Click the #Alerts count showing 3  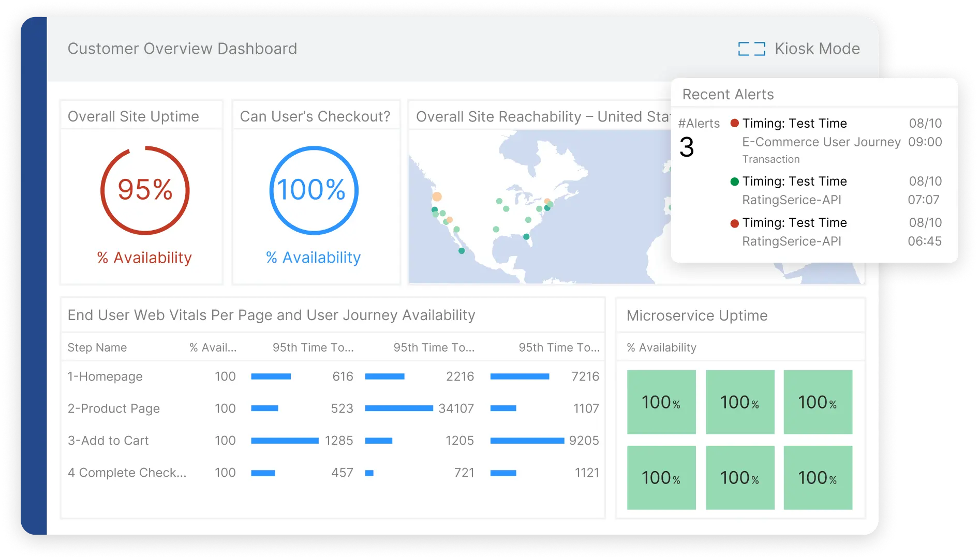(x=688, y=147)
